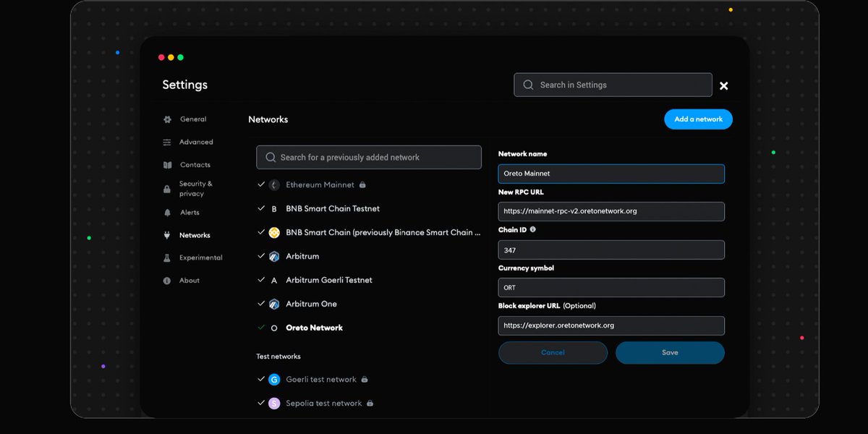Click the Alerts bell icon
Viewport: 868px width, 434px height.
167,213
